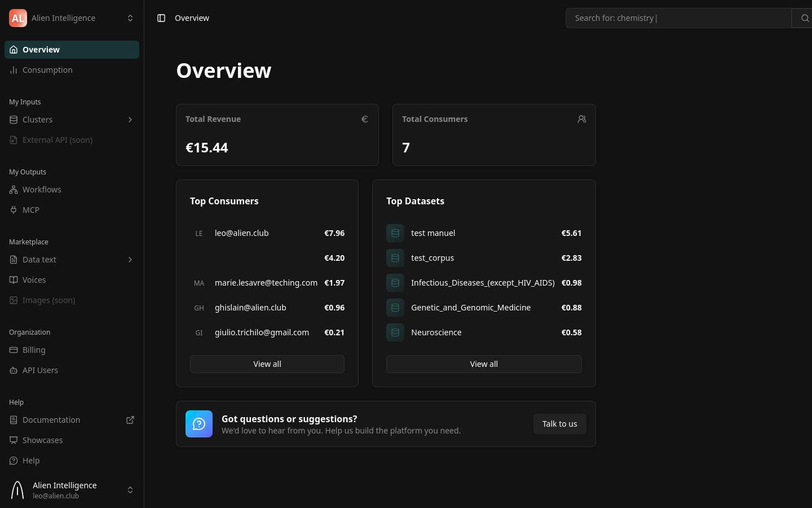Screen dimensions: 812x508
Task: Expand the Clusters submenu chevron
Action: pyautogui.click(x=130, y=120)
